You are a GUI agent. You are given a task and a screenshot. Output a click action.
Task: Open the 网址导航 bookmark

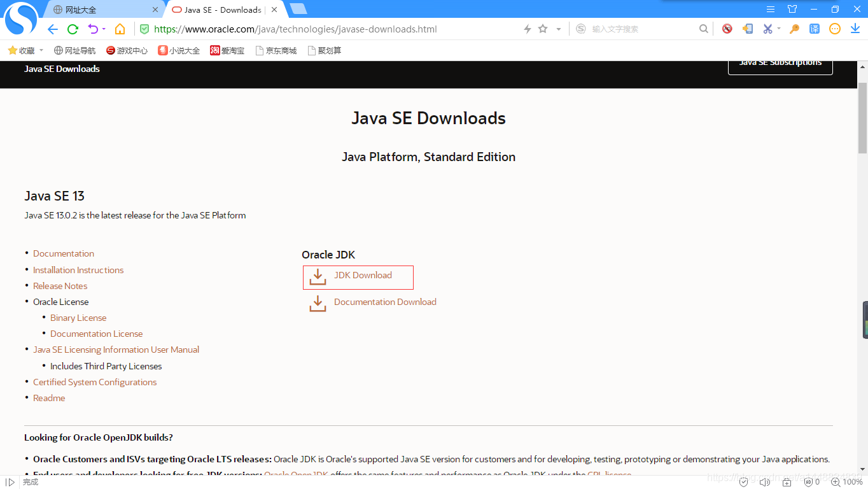click(74, 50)
